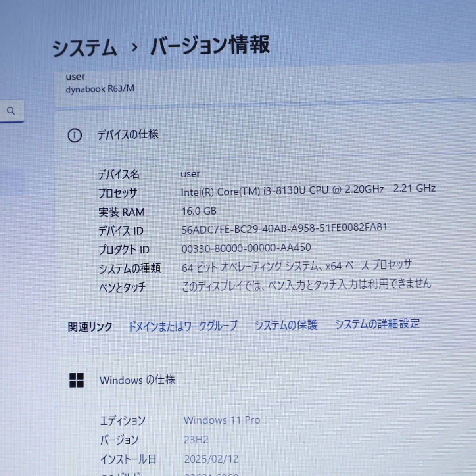The width and height of the screenshot is (476, 476).
Task: Click the 実装 RAM label
Action: (121, 212)
